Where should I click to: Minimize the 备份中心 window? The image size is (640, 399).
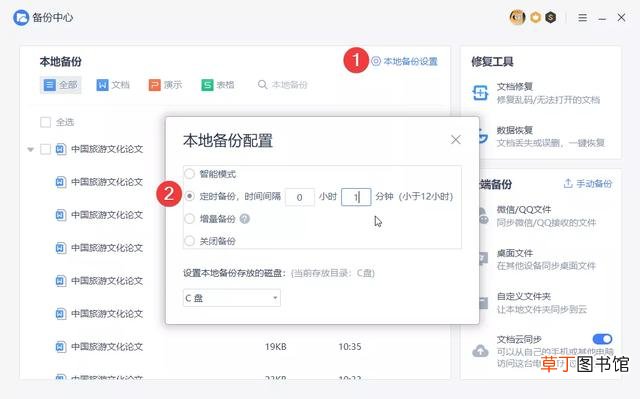pyautogui.click(x=602, y=18)
